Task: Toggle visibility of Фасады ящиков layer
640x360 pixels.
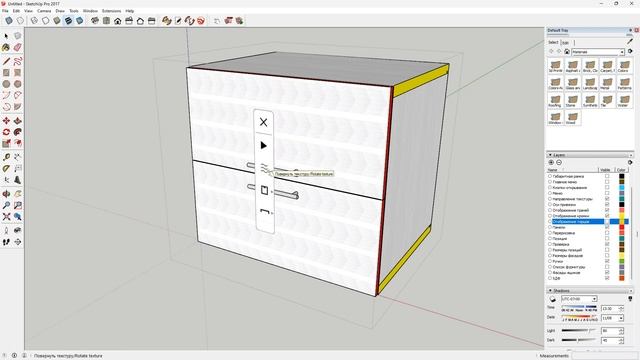Action: click(607, 272)
